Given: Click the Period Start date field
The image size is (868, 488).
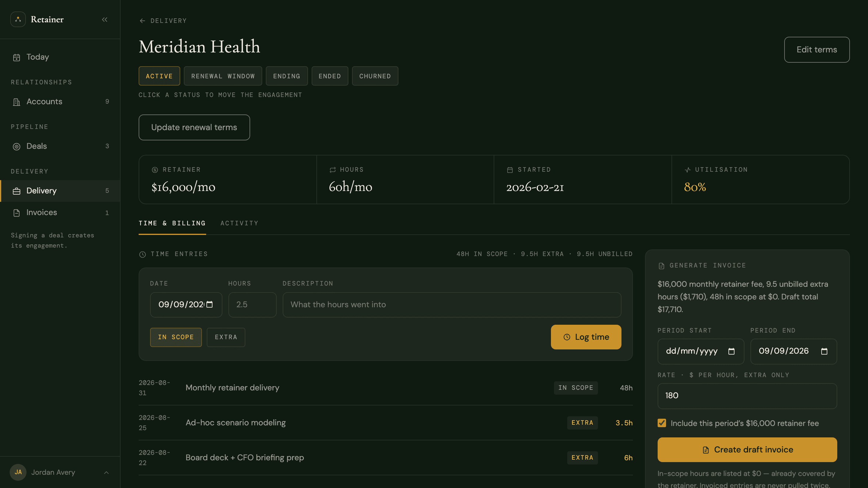Looking at the screenshot, I should [701, 351].
